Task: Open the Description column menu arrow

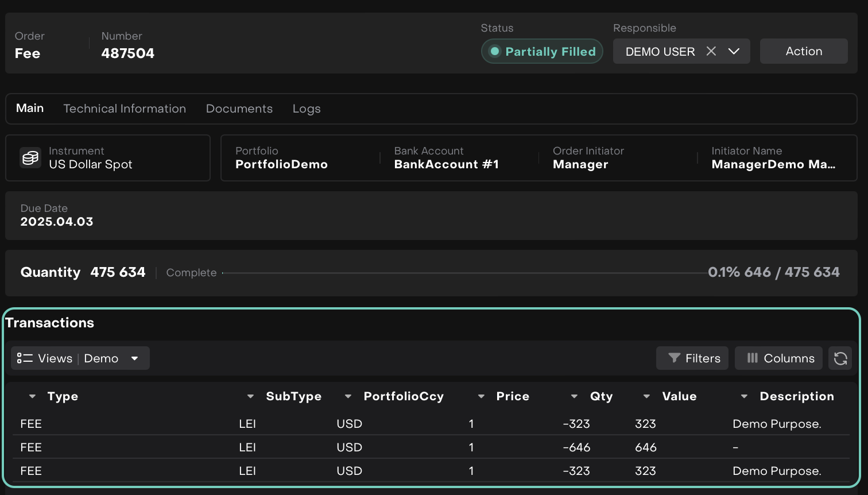Action: point(744,396)
